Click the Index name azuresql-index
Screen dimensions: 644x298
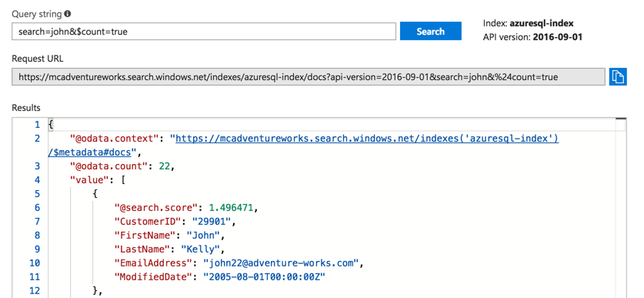pyautogui.click(x=542, y=23)
